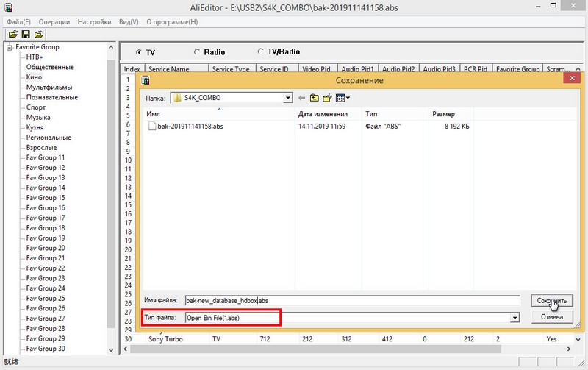Screen dimensions: 588x370
Task: Open the Вид(V) menu
Action: [x=129, y=22]
